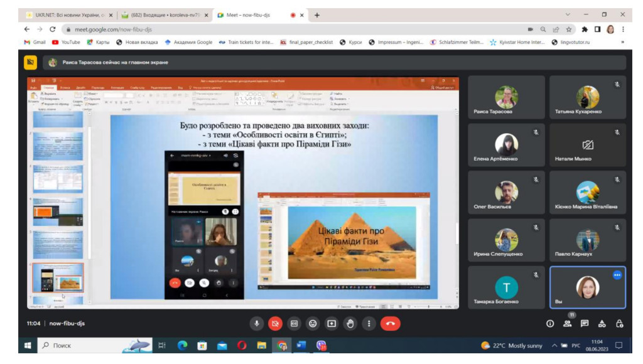643x364 pixels.
Task: Open the meeting details info icon
Action: point(550,324)
